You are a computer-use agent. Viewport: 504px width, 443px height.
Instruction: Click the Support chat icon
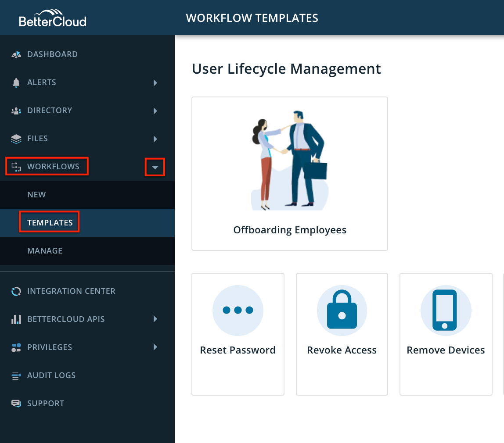point(16,403)
